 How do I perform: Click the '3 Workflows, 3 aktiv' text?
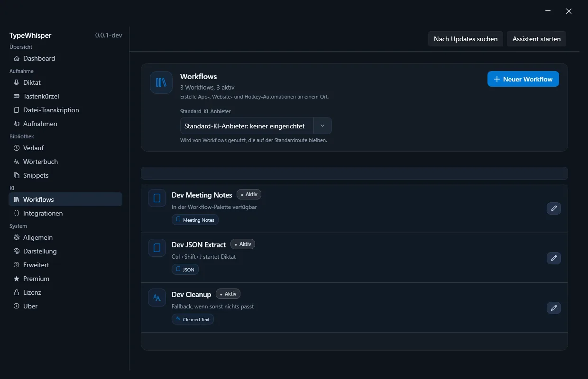[x=207, y=88]
